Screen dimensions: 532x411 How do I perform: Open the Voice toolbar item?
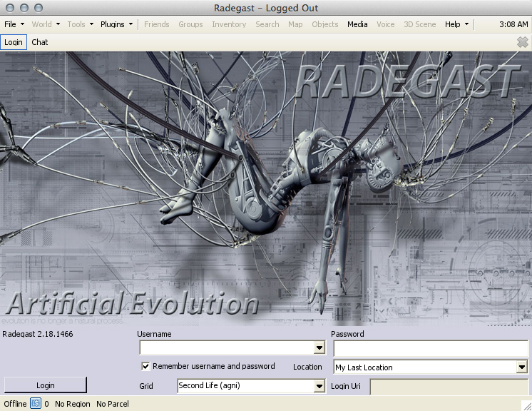coord(385,24)
